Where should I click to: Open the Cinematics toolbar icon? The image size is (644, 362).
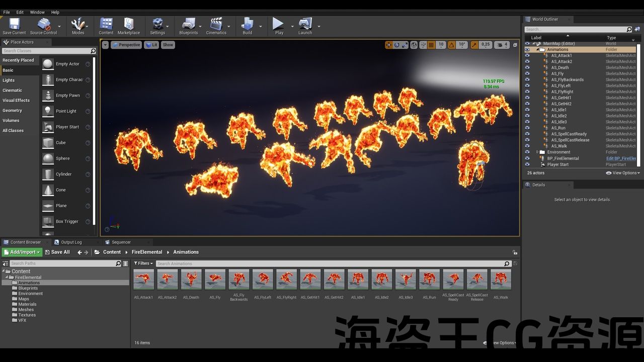pyautogui.click(x=216, y=25)
